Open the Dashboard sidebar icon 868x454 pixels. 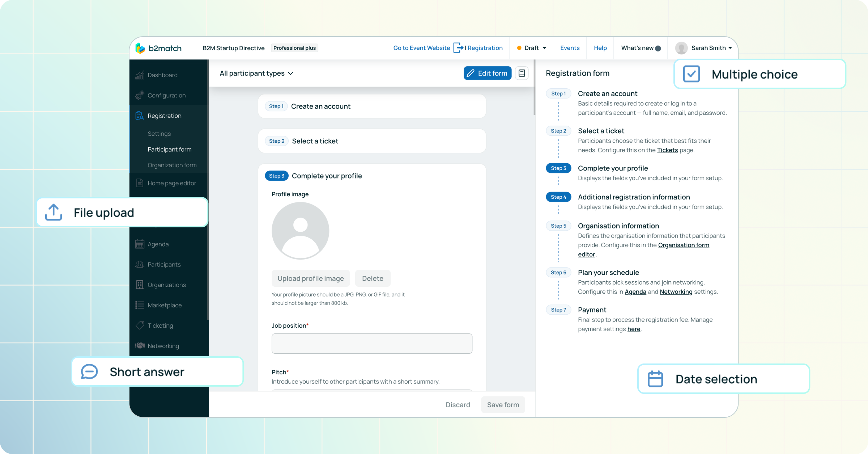(x=140, y=75)
